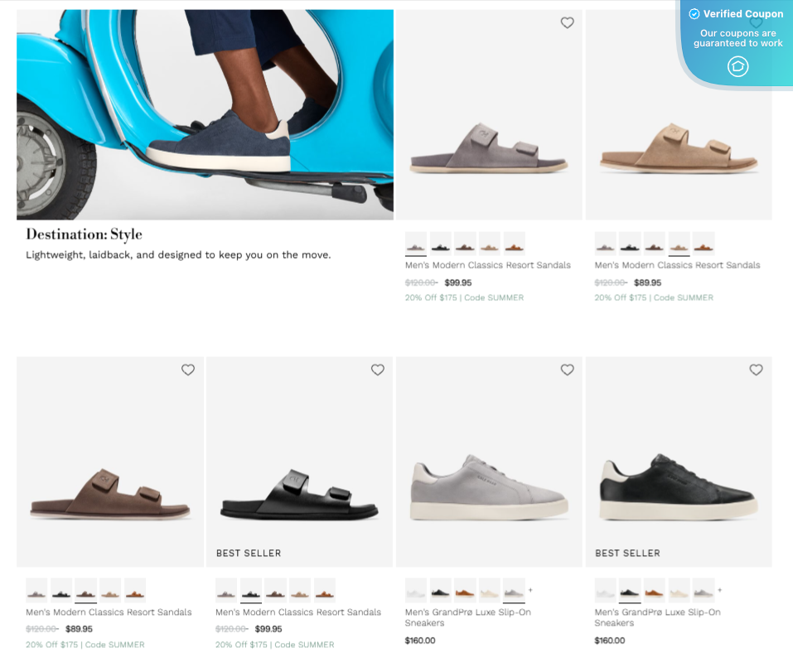Open Men's Modern Classics Resort Sandals product page
The height and width of the screenshot is (672, 793).
coord(486,265)
